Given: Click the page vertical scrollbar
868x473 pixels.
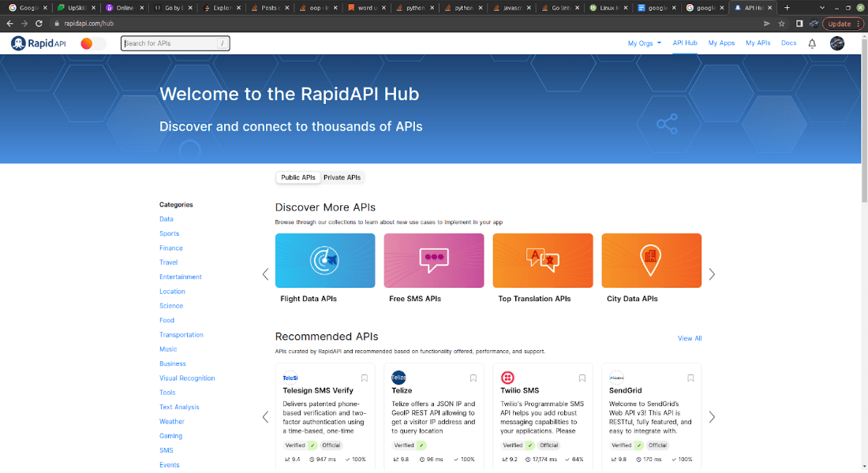Looking at the screenshot, I should click(864, 119).
